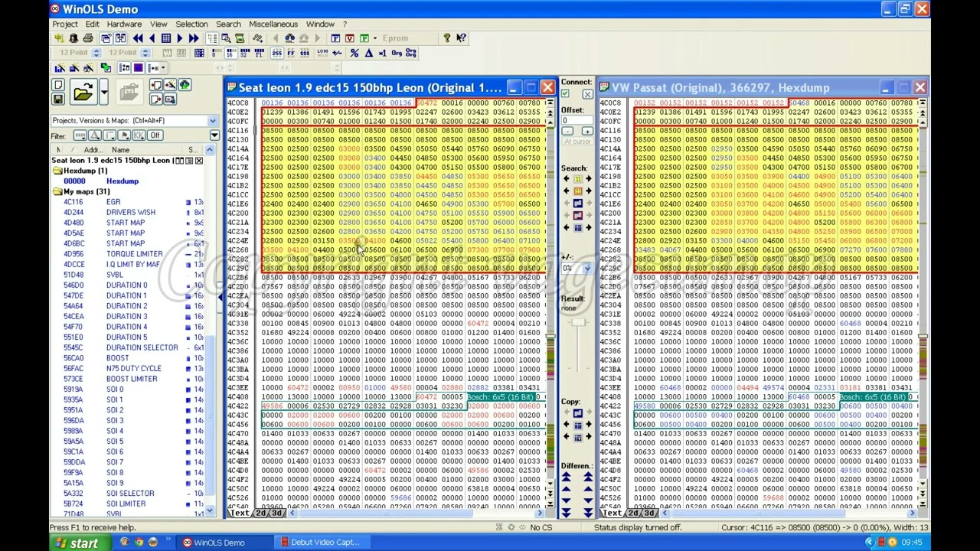Click the Off filter button
980x551 pixels.
pyautogui.click(x=155, y=135)
